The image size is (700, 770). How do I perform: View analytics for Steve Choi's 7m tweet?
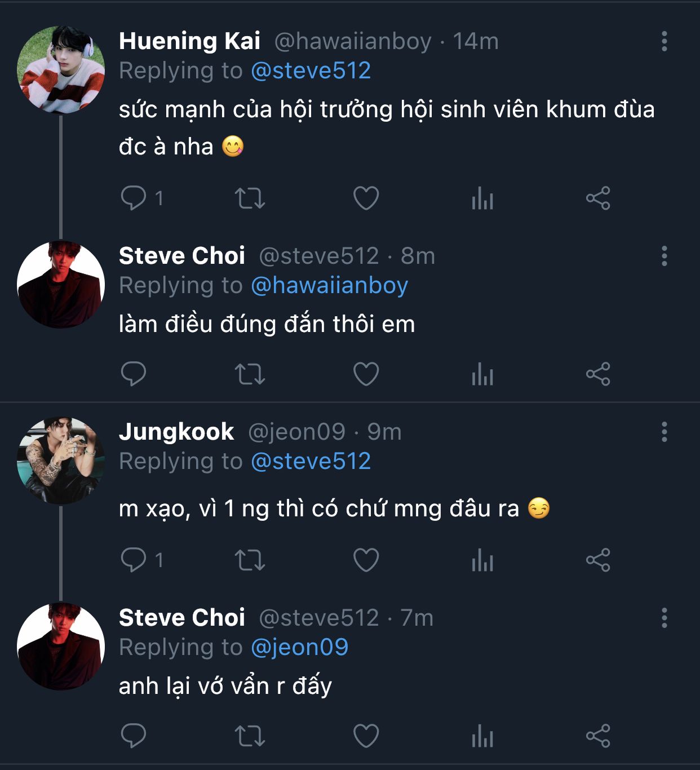(x=482, y=736)
